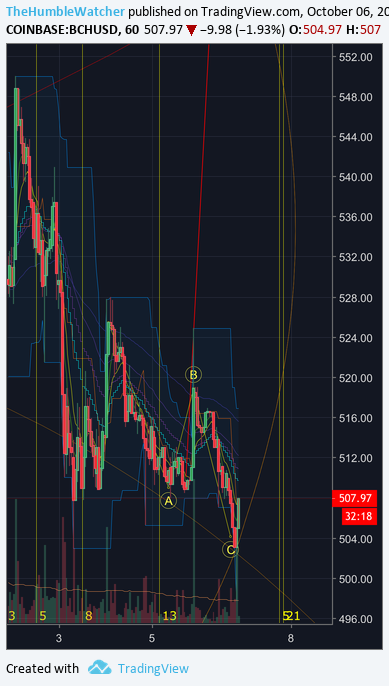Click the 524.00 price axis label

click(x=356, y=338)
